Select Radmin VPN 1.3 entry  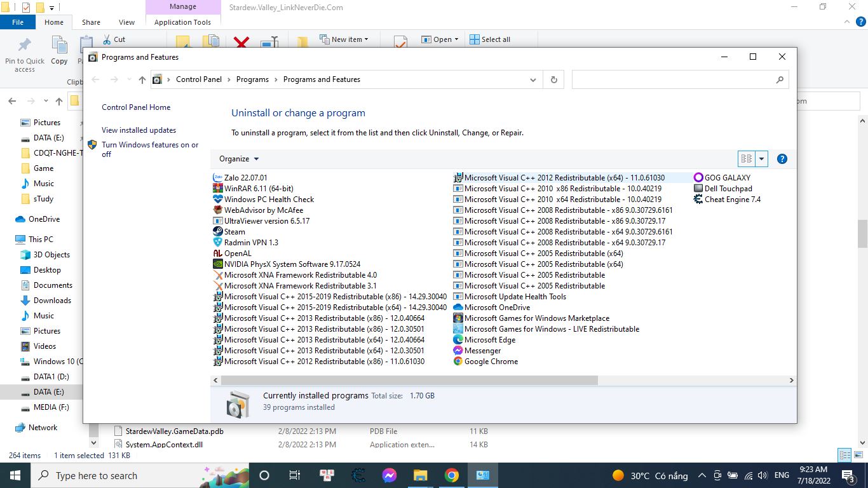pyautogui.click(x=251, y=243)
